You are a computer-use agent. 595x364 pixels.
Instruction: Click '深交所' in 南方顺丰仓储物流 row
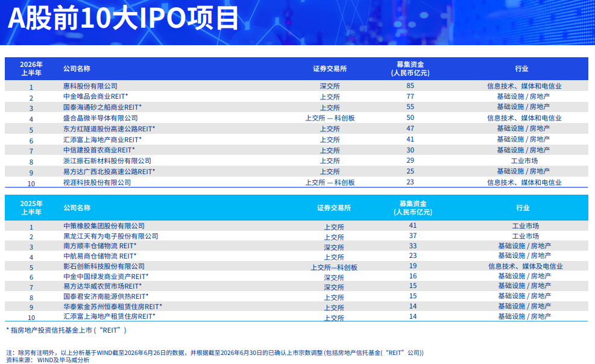tap(334, 248)
